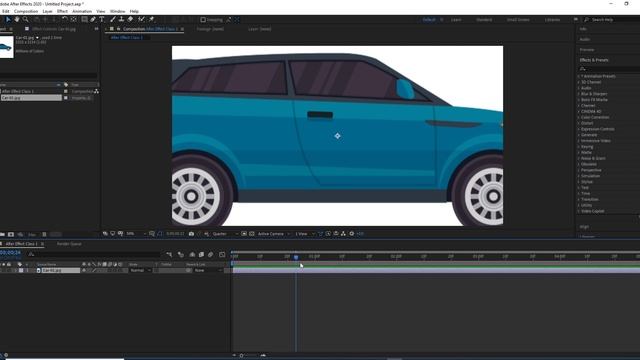Select the Clone Stamp tool
Screen dimensions: 640x360
121,20
